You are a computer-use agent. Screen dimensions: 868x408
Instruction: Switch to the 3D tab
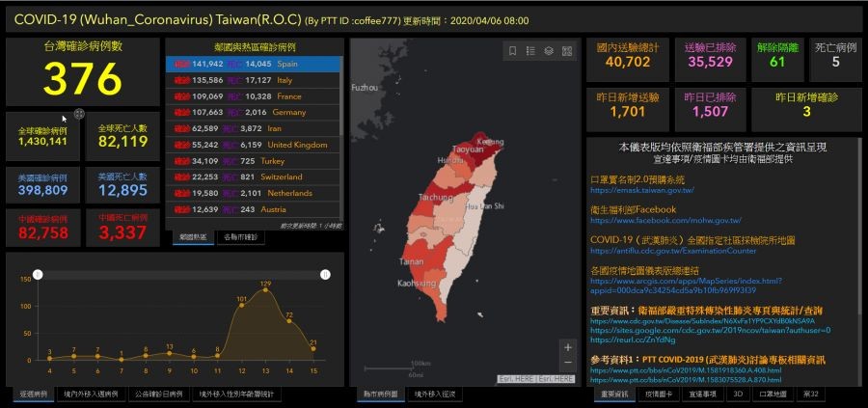click(x=738, y=394)
